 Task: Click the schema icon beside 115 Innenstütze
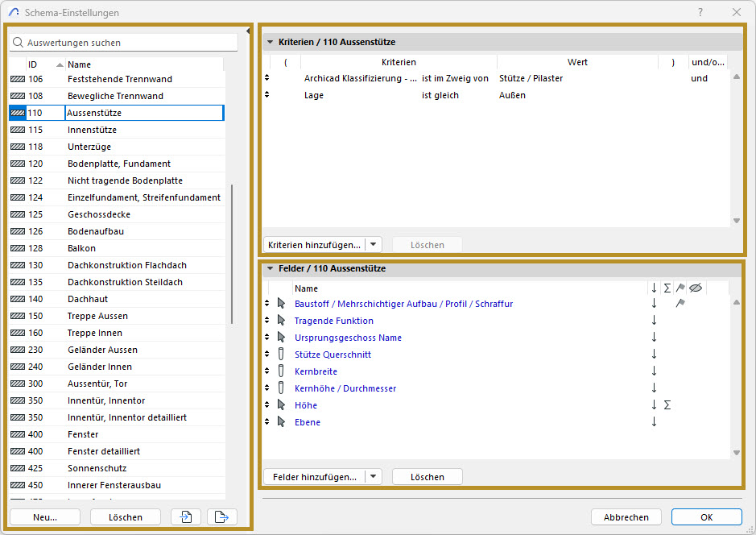(18, 130)
